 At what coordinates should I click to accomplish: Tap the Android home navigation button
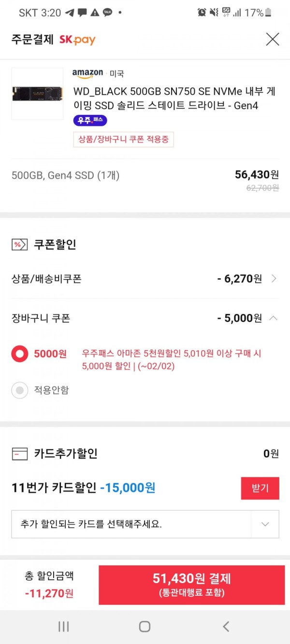point(145,627)
